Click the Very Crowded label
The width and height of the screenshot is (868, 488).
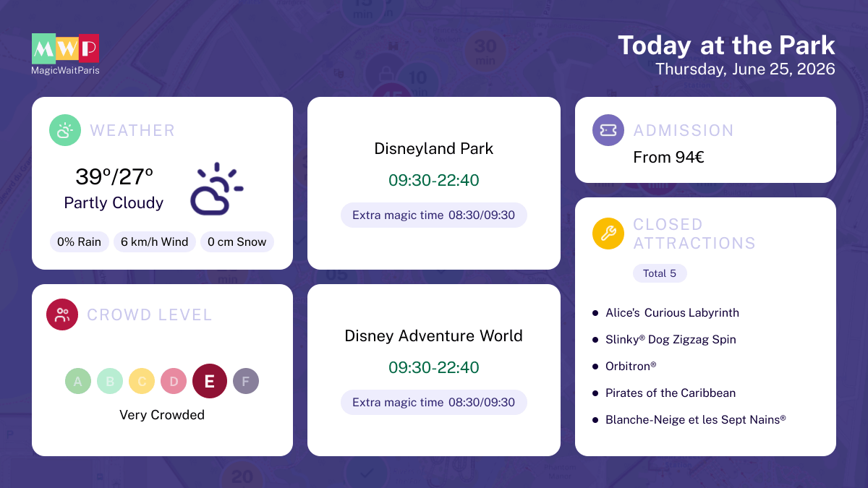click(162, 415)
